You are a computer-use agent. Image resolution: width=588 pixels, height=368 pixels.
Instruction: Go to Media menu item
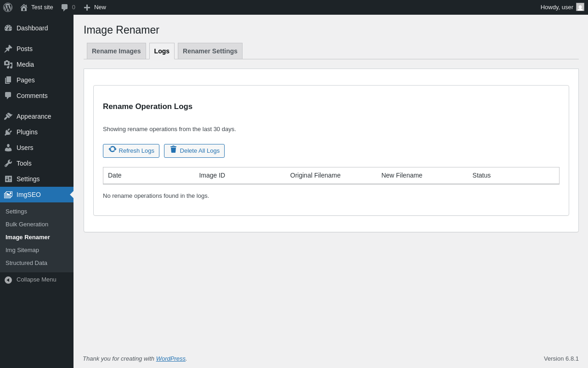pos(25,64)
